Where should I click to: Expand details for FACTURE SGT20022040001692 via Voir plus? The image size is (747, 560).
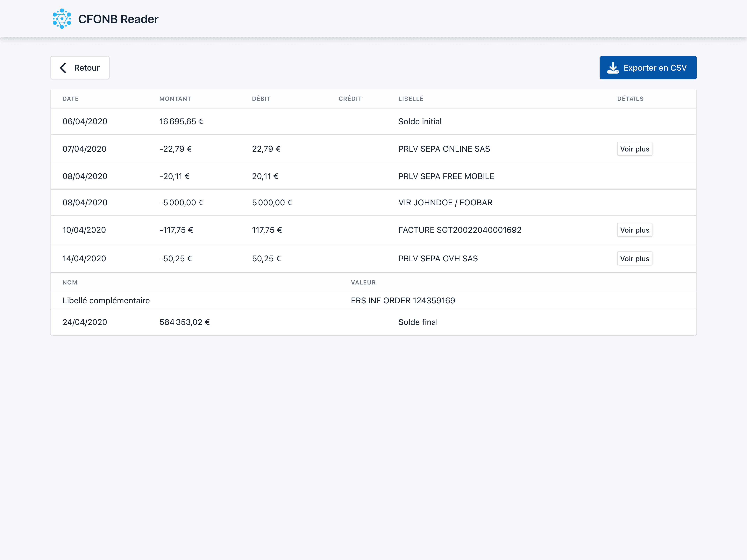(x=635, y=230)
